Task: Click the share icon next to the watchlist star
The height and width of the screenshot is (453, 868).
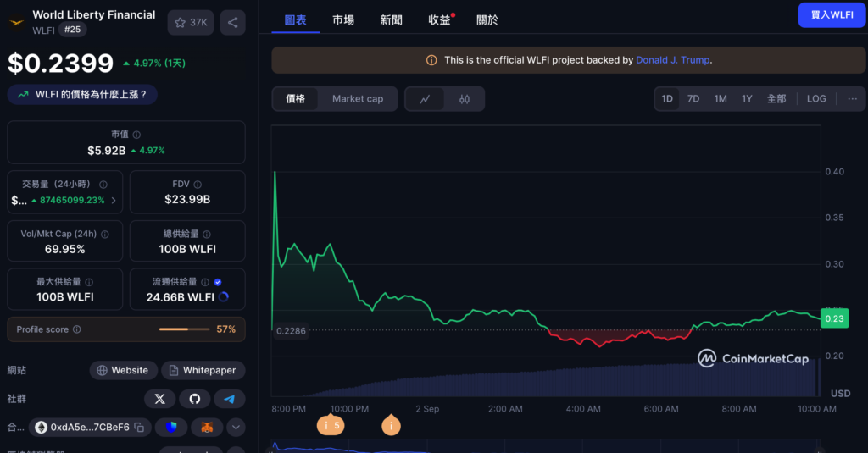Action: 232,23
